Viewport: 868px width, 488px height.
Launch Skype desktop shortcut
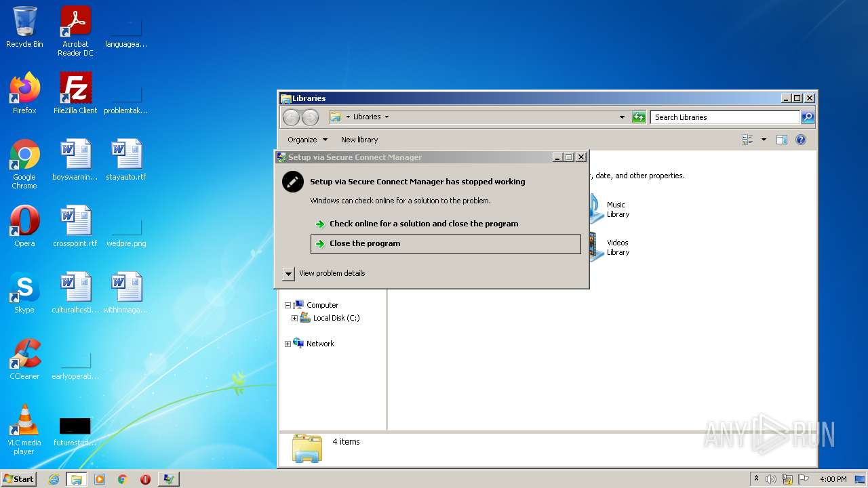[x=24, y=293]
